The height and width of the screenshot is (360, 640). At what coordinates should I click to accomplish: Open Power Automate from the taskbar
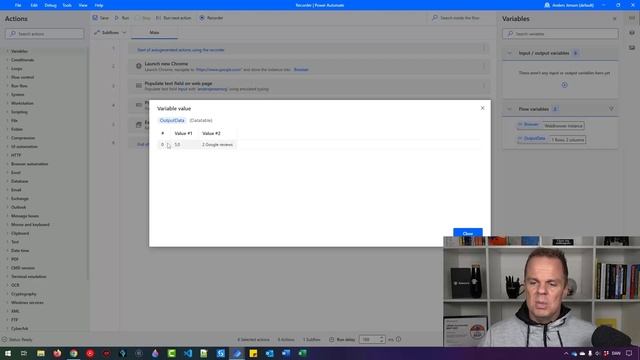pos(237,353)
